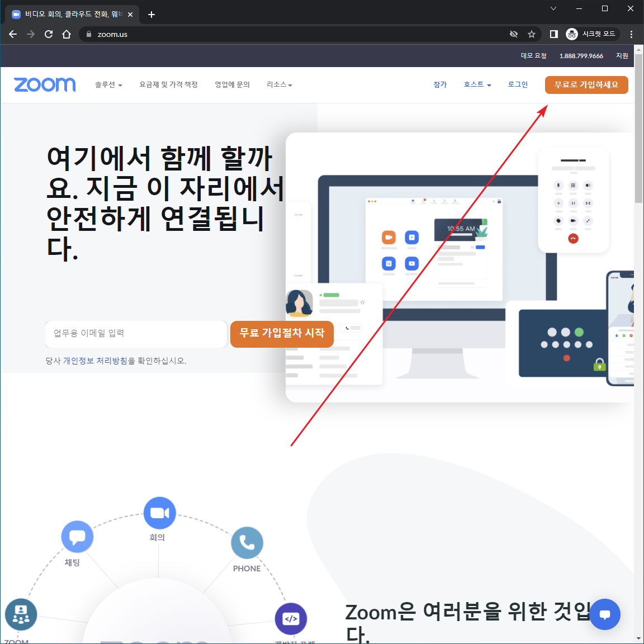Viewport: 644px width, 644px height.
Task: Click 지원 in top bar
Action: tap(622, 56)
